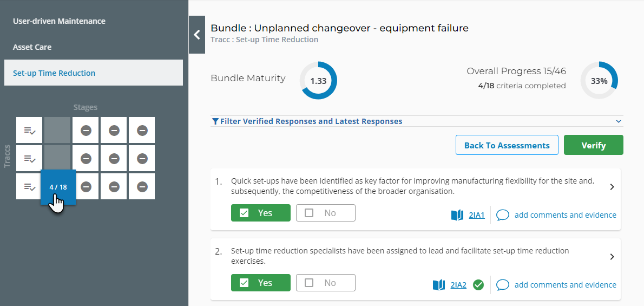Select No for question 1
Image resolution: width=644 pixels, height=306 pixels.
(325, 213)
